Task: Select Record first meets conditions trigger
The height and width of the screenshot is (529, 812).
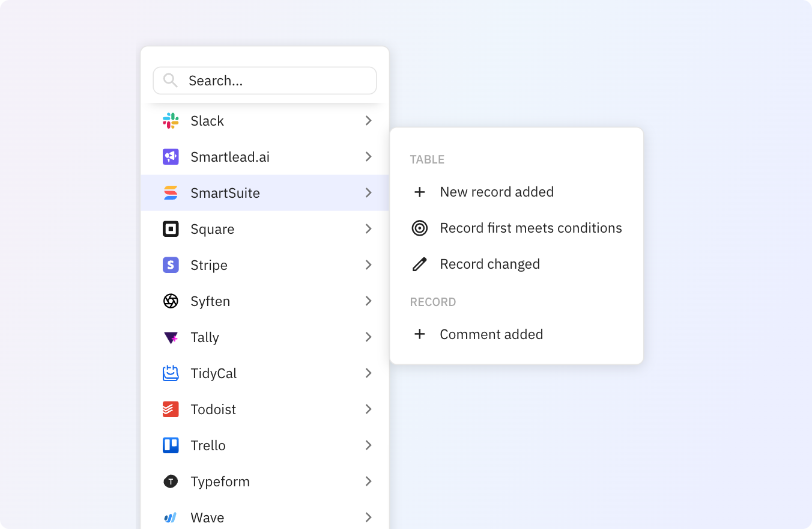Action: (517, 228)
